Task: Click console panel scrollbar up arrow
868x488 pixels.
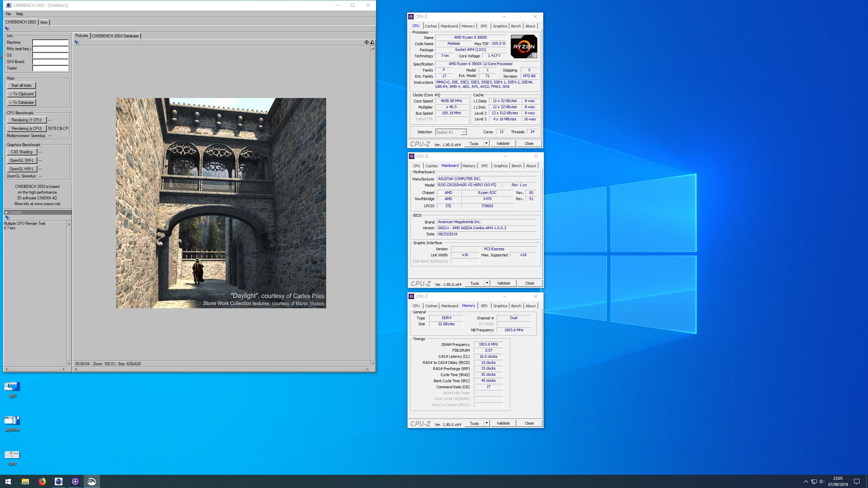Action: click(x=69, y=224)
